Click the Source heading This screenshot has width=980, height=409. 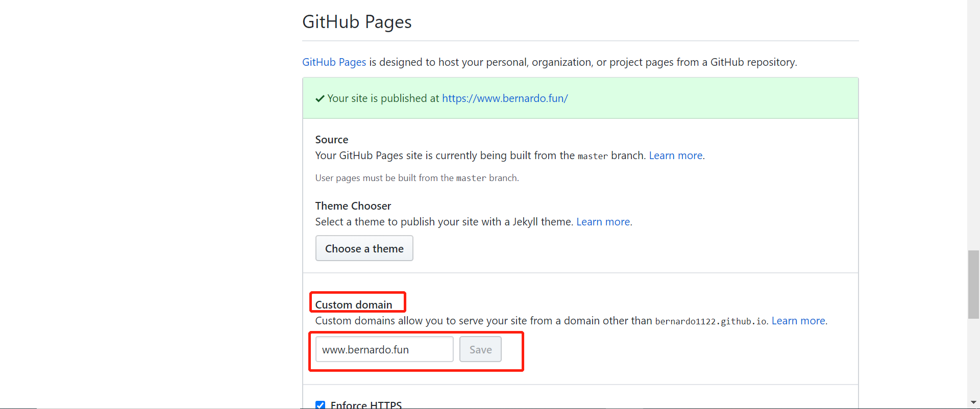tap(332, 140)
